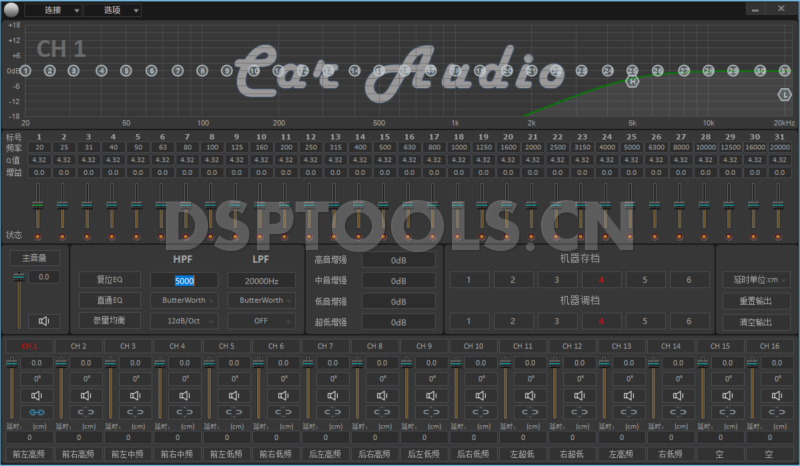Toggle the CH 10 phase 0° button
800x466 pixels.
[x=480, y=379]
